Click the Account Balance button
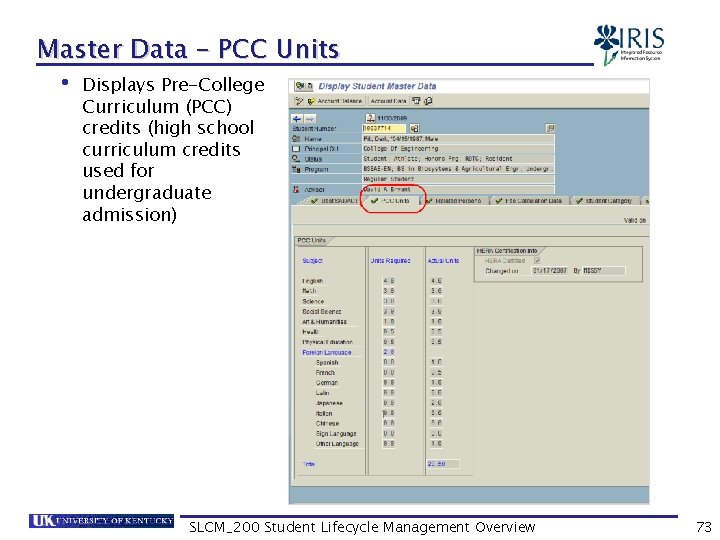Image resolution: width=720 pixels, height=540 pixels. pyautogui.click(x=336, y=101)
